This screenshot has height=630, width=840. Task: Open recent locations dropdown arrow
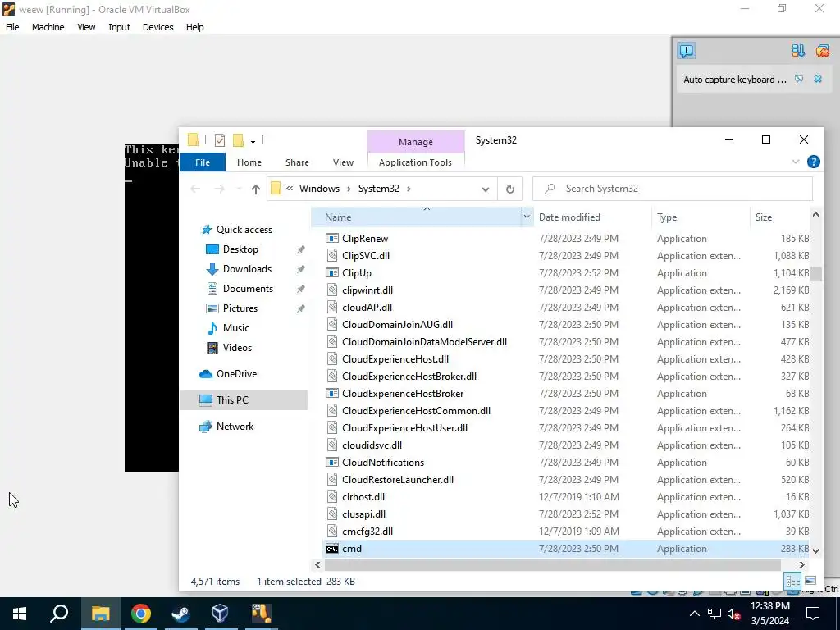[x=239, y=189]
